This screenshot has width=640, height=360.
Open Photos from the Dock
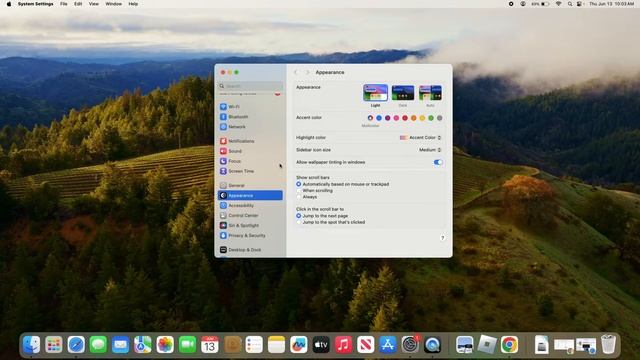coord(165,345)
